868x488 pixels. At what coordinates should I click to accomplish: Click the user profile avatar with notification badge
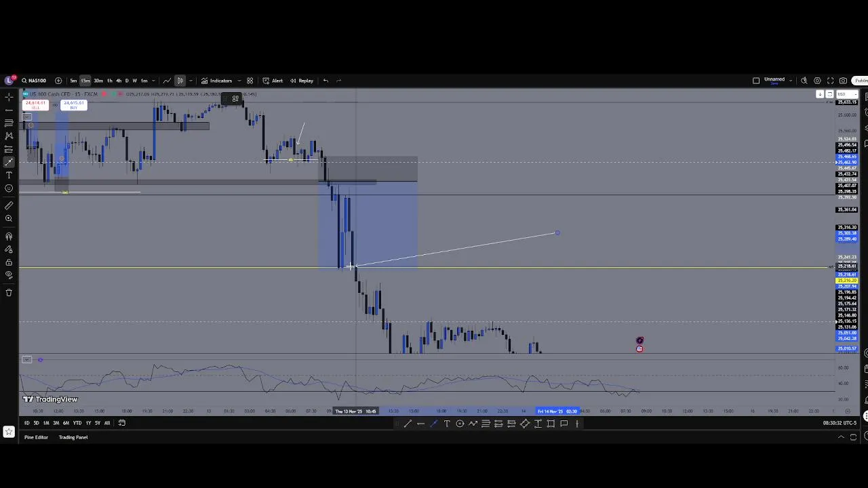9,80
